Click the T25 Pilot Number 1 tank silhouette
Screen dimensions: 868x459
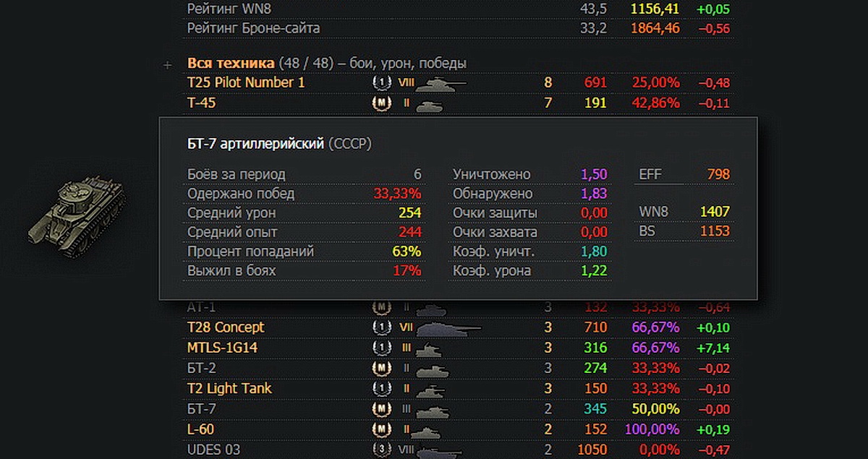(441, 84)
